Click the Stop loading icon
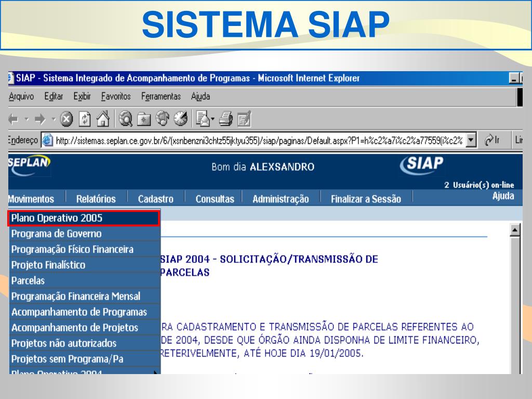 66,119
